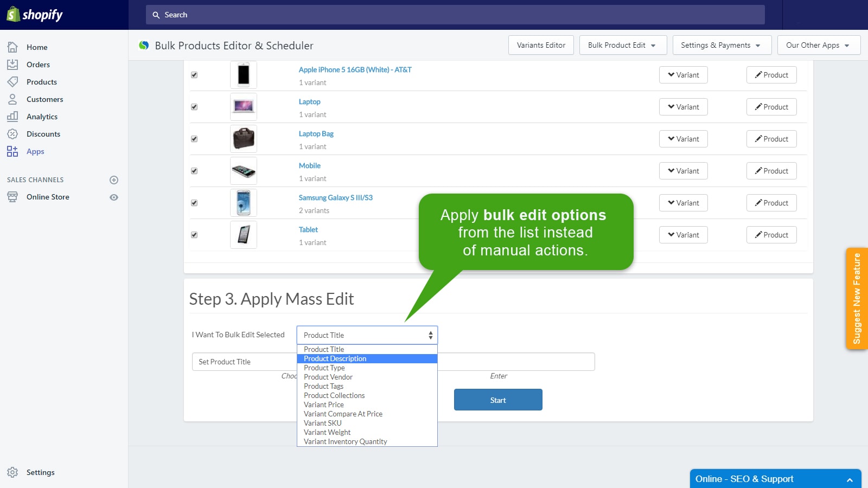Expand Variant for Tablet row
The width and height of the screenshot is (868, 488).
click(684, 235)
